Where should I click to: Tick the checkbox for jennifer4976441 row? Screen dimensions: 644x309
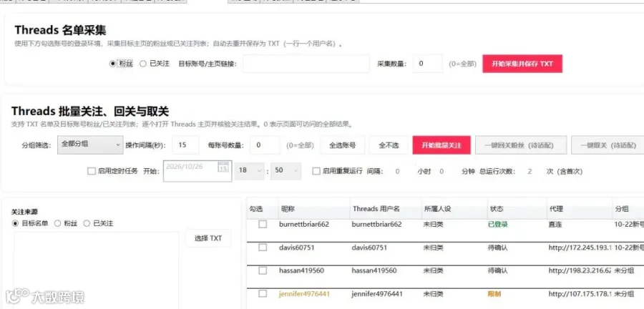point(263,293)
